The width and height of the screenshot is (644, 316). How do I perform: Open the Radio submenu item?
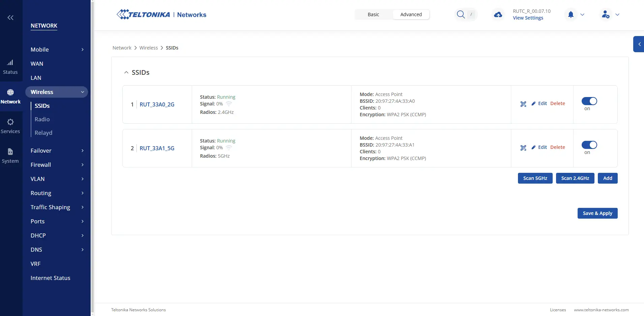click(x=42, y=119)
